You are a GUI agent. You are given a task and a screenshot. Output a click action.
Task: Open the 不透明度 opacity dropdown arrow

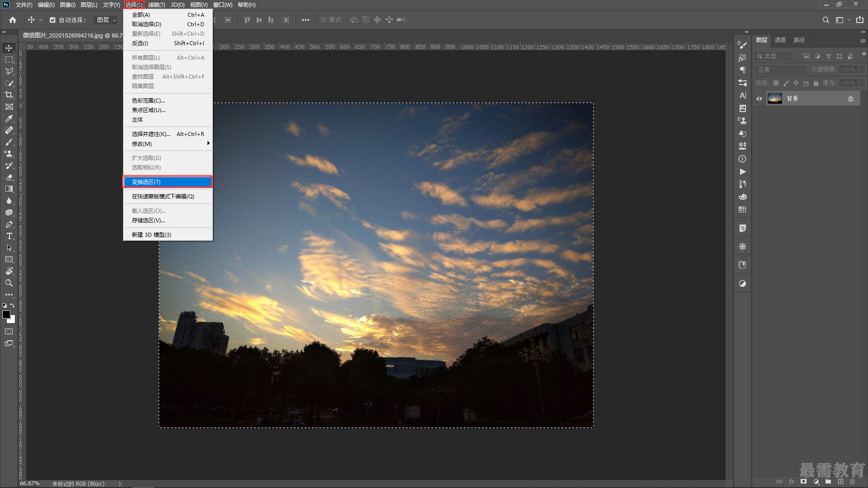point(862,70)
